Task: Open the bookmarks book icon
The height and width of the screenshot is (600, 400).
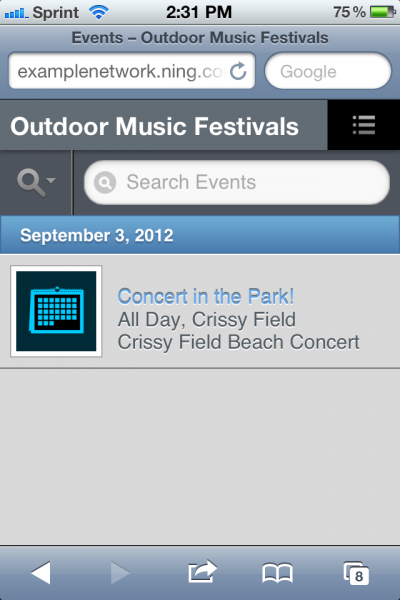Action: pyautogui.click(x=278, y=573)
